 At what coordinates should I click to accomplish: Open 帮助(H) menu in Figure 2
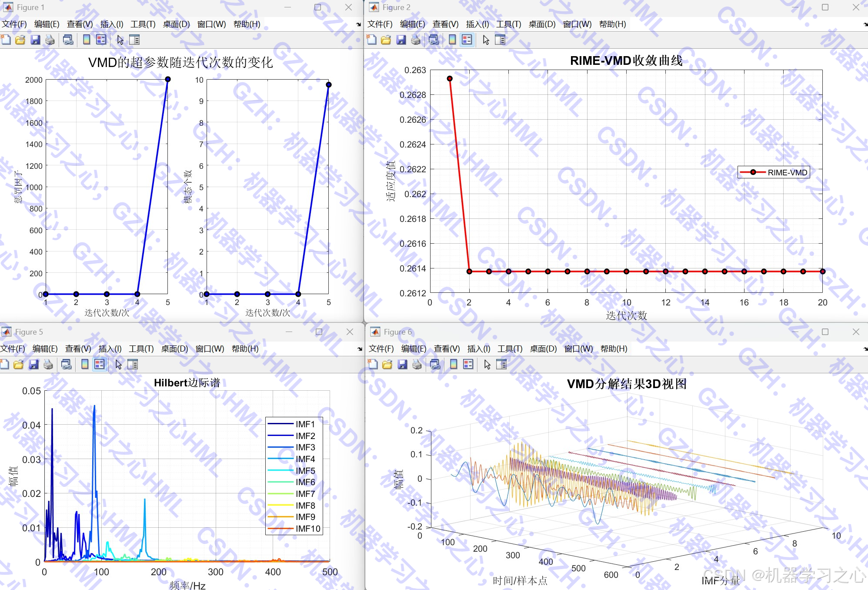(612, 24)
